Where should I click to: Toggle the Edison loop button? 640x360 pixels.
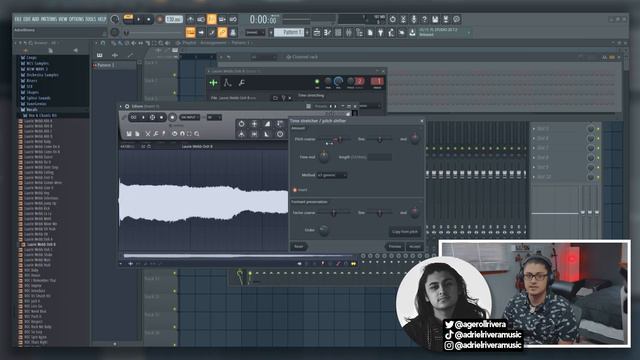click(133, 118)
